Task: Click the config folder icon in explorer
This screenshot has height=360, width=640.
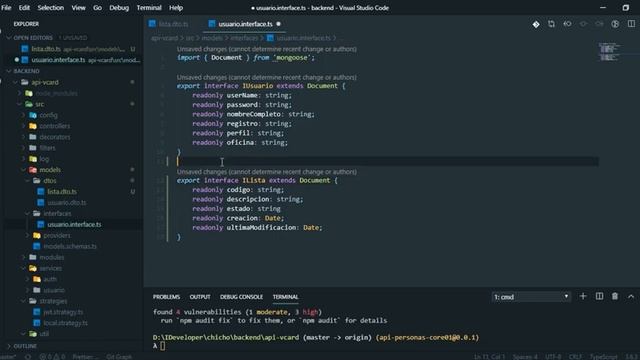Action: 33,115
